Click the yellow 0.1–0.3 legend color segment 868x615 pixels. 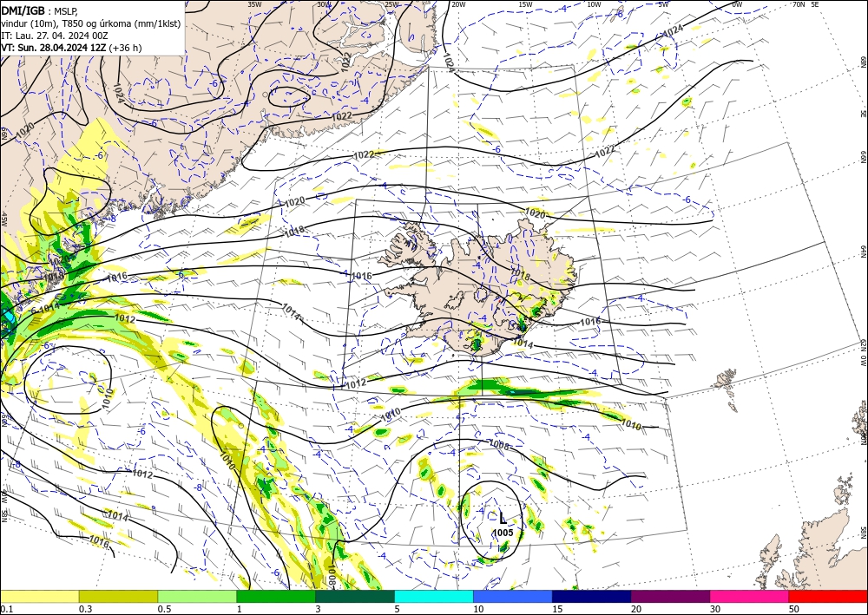click(x=39, y=596)
